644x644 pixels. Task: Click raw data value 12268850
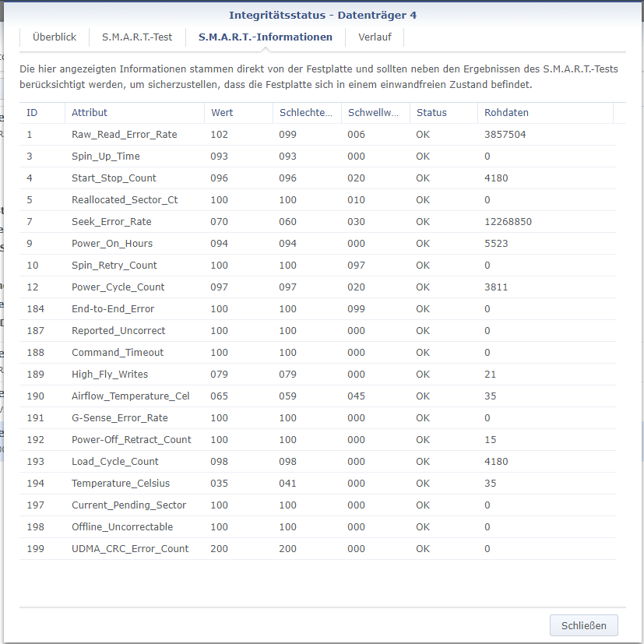pos(508,221)
